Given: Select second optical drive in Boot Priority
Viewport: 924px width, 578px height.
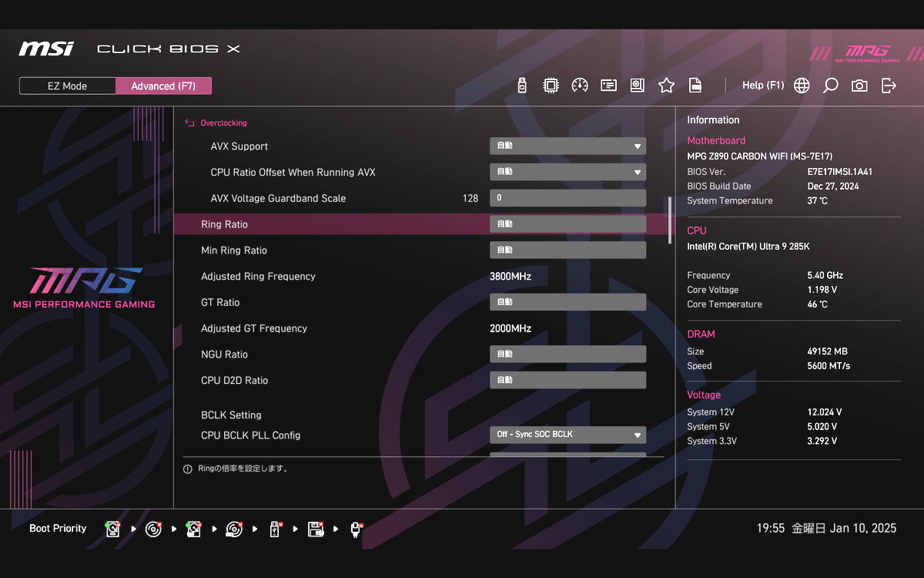Looking at the screenshot, I should (x=235, y=529).
